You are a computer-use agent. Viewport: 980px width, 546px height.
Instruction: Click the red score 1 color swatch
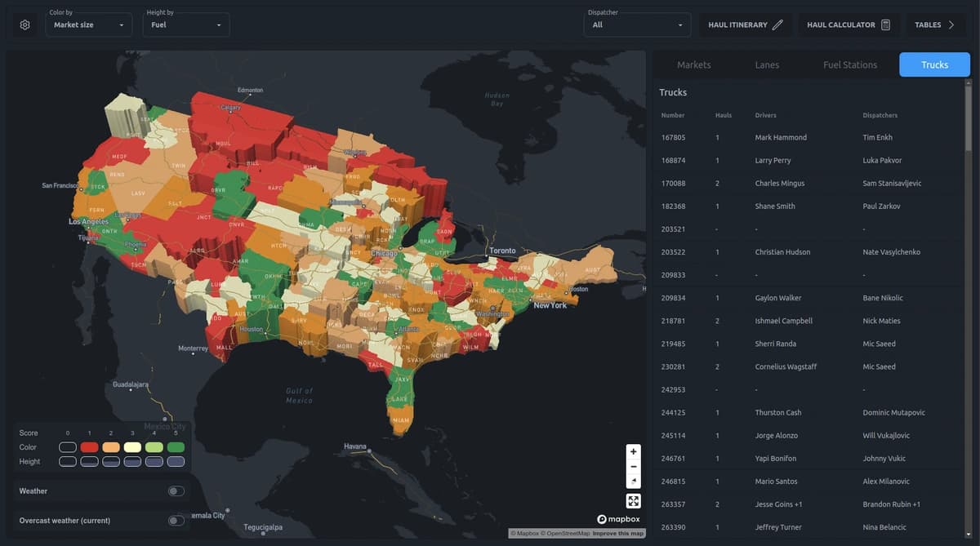pos(89,447)
